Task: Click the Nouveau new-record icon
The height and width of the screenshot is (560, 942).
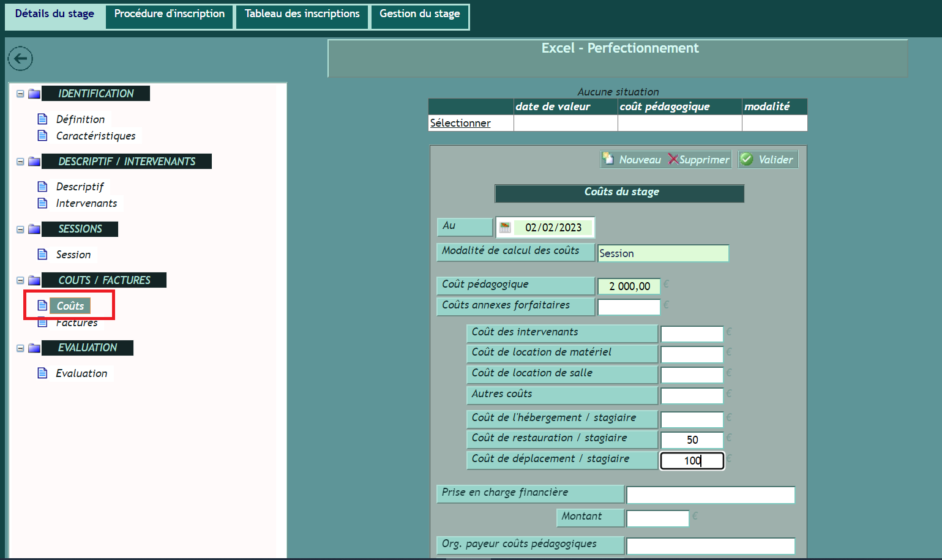Action: click(x=608, y=159)
